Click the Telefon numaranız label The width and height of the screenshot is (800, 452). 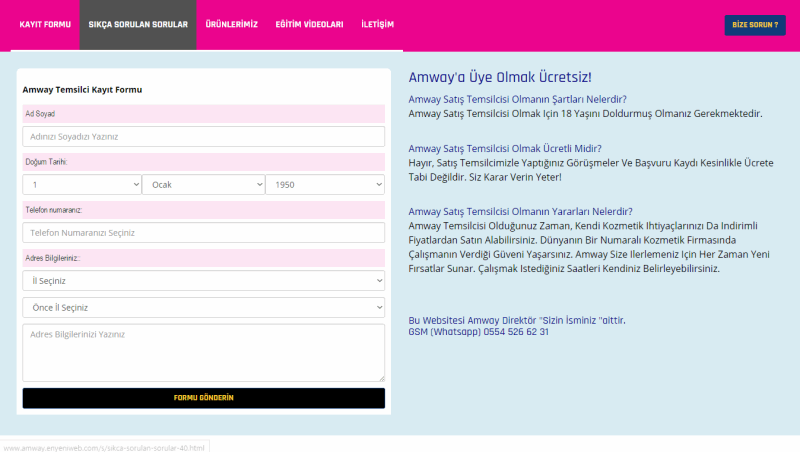pos(204,210)
